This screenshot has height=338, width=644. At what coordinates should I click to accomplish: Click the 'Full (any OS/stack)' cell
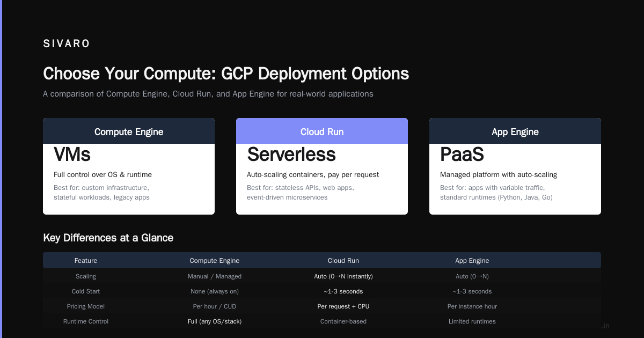click(x=215, y=321)
